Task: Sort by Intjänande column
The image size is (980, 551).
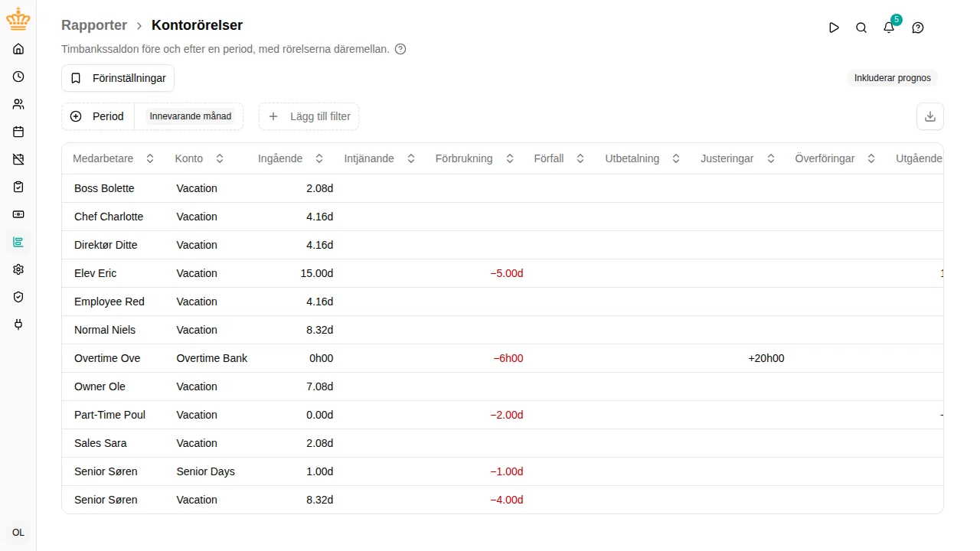Action: 380,158
